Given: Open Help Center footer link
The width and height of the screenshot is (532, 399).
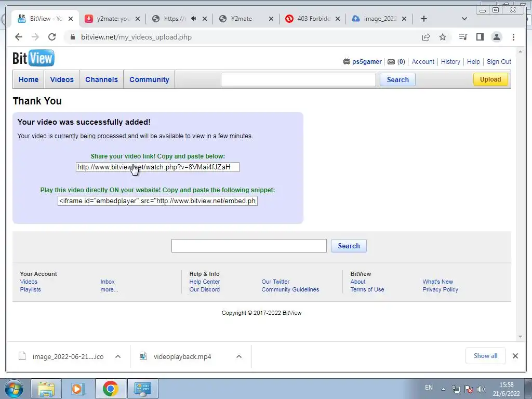Looking at the screenshot, I should click(x=205, y=282).
